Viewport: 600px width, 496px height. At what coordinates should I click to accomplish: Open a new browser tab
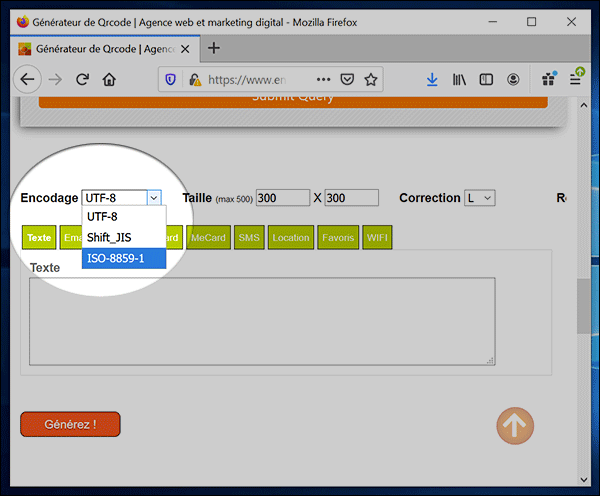213,48
